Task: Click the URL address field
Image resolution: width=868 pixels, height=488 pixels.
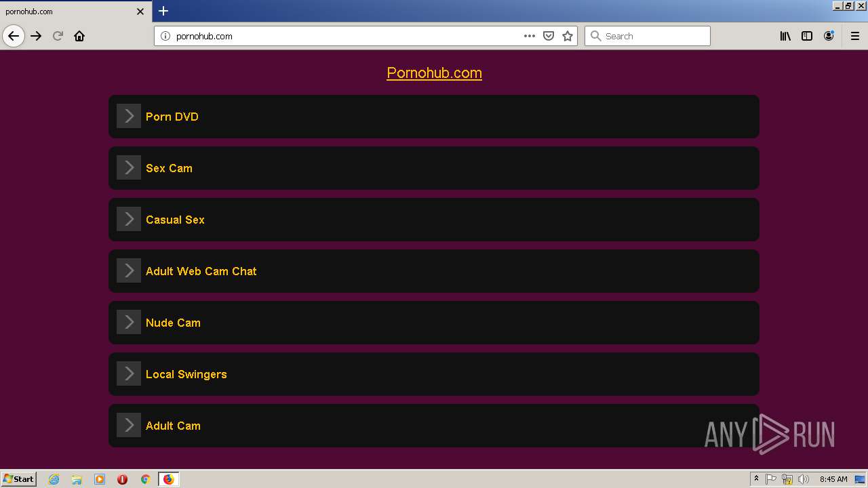Action: (346, 36)
